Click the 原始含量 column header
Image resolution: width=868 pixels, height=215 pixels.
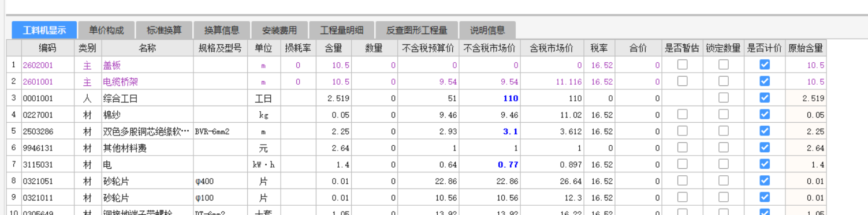click(x=806, y=48)
